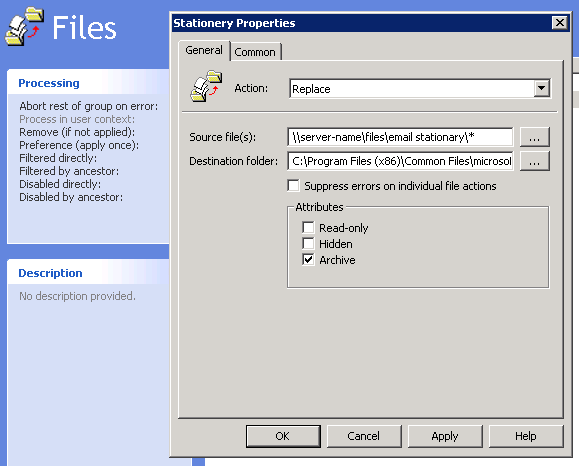Select the General tab
579x466 pixels.
(204, 50)
